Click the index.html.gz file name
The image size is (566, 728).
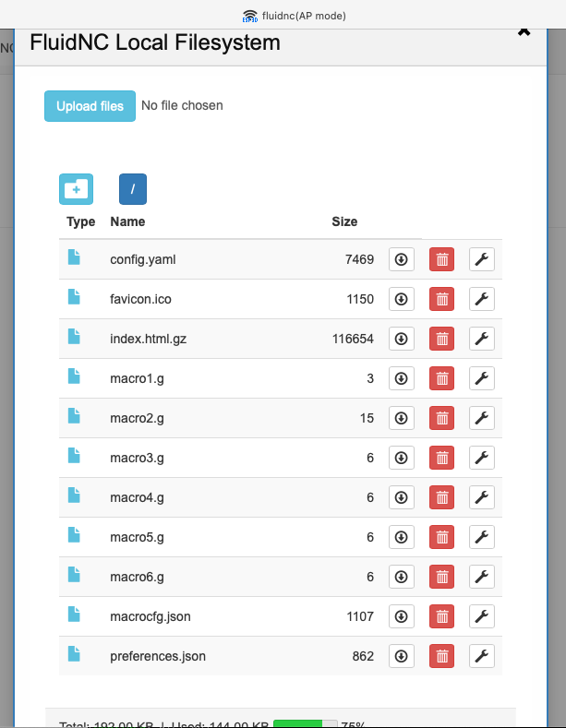point(149,339)
